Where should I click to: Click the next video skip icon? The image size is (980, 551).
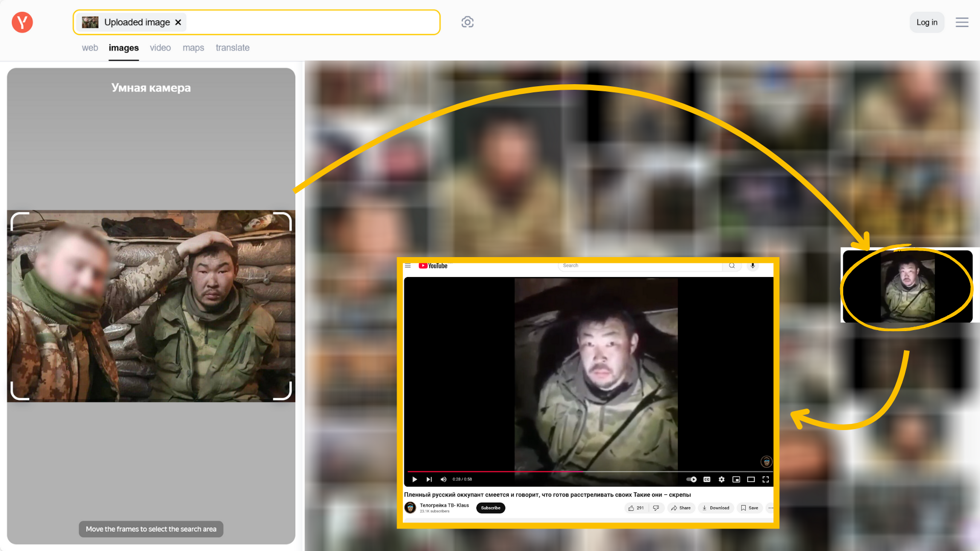click(x=429, y=480)
